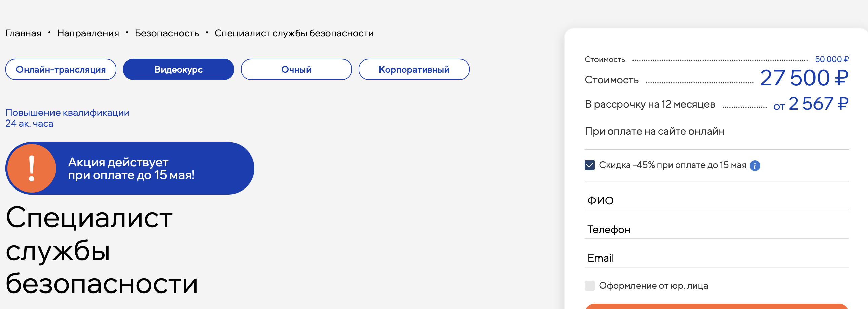868x309 pixels.
Task: Navigate to the Безопасность breadcrumb
Action: tap(167, 33)
